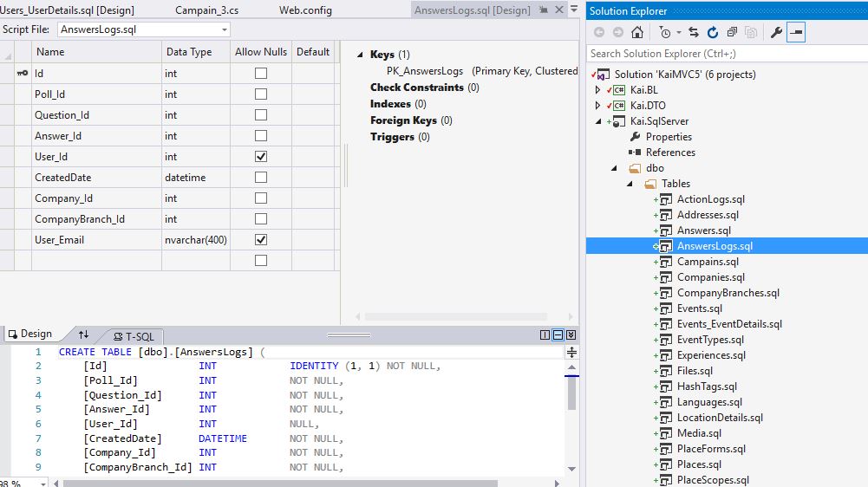868x487 pixels.
Task: Click the Refresh icon in Solution Explorer
Action: coord(713,33)
